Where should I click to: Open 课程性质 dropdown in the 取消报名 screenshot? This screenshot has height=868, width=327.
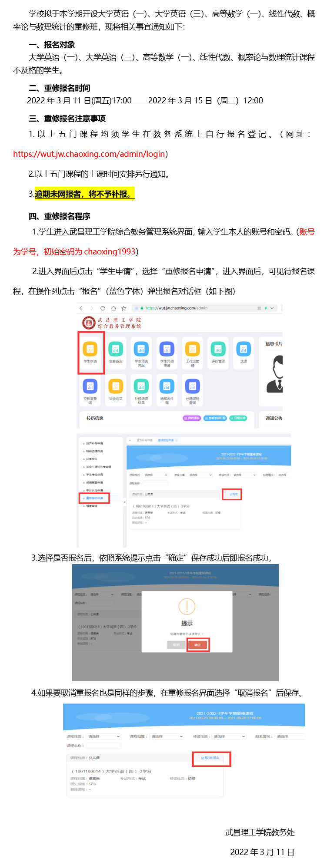coord(103,736)
